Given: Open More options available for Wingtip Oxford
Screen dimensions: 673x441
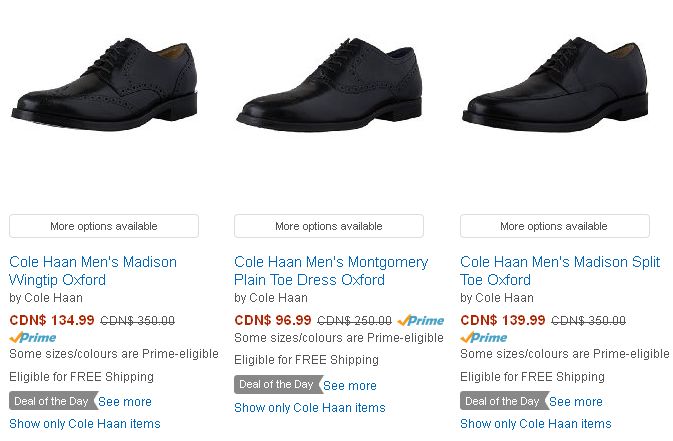Looking at the screenshot, I should pyautogui.click(x=104, y=226).
